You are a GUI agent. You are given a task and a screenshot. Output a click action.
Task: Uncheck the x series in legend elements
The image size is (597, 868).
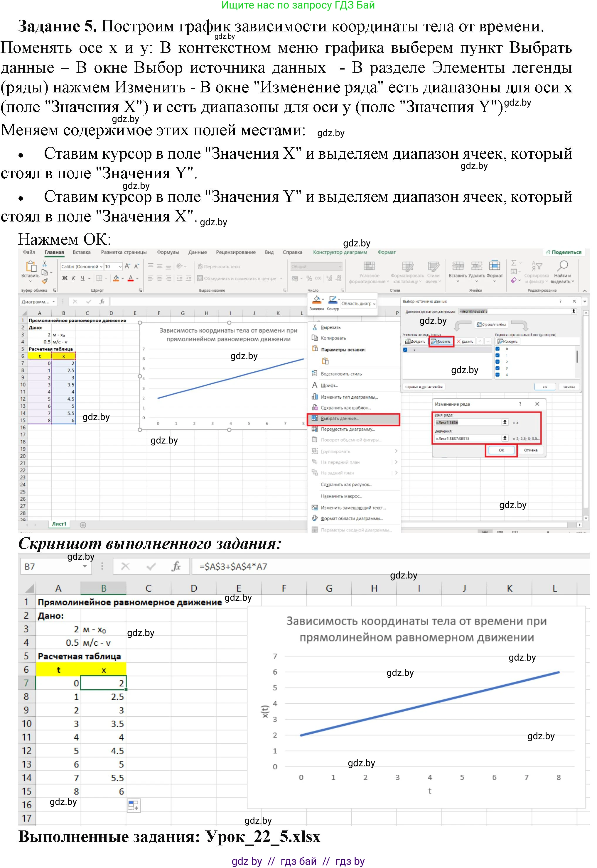(405, 351)
